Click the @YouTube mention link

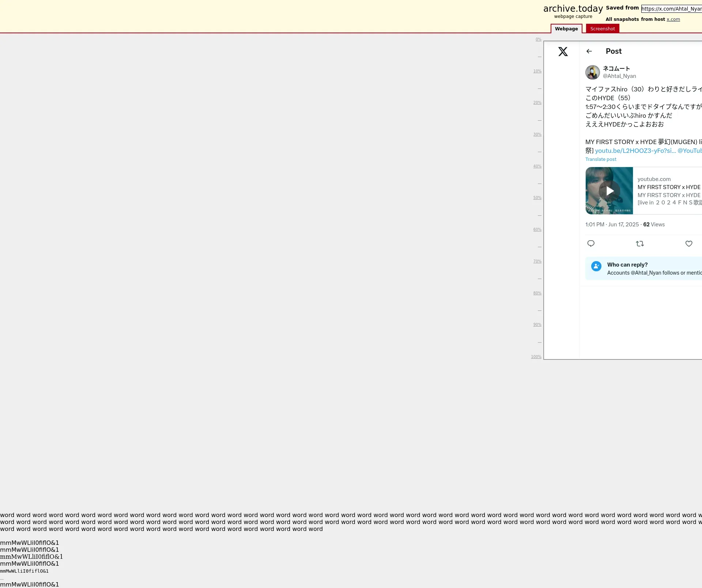(x=690, y=151)
